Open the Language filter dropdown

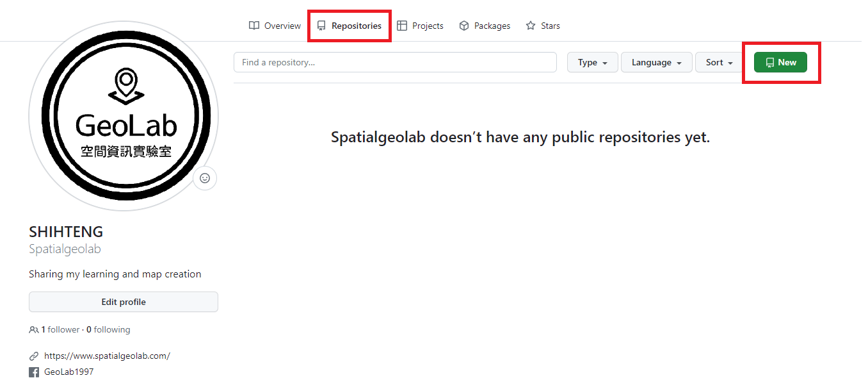click(x=656, y=63)
